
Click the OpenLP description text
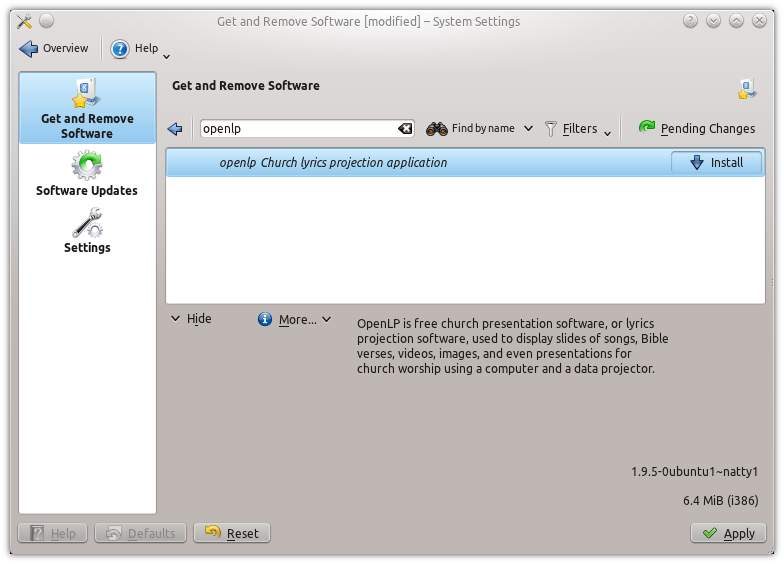[x=512, y=346]
